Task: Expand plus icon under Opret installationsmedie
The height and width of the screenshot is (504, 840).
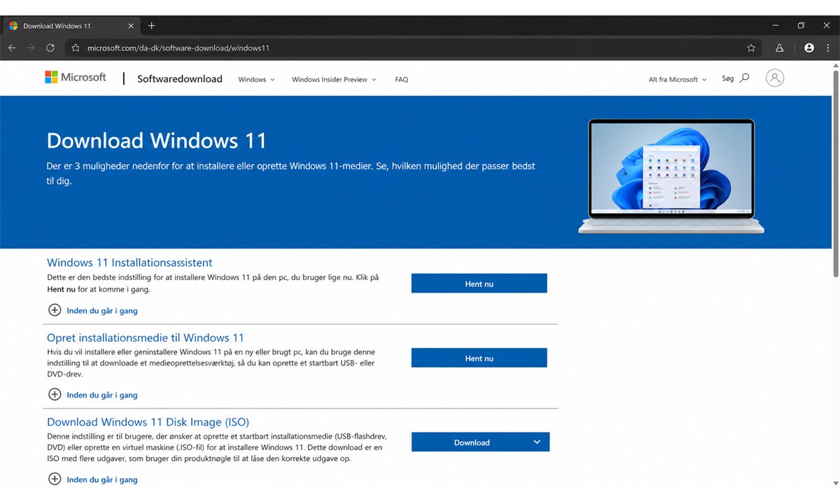Action: point(55,395)
